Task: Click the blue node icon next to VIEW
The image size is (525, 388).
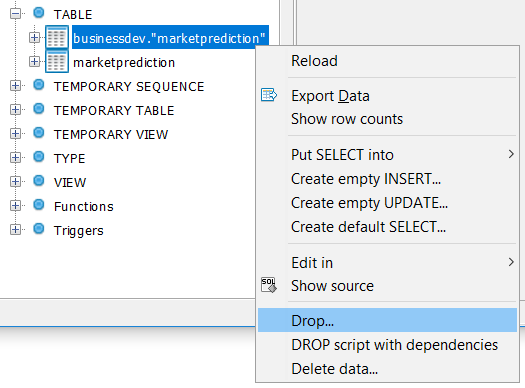Action: click(39, 181)
